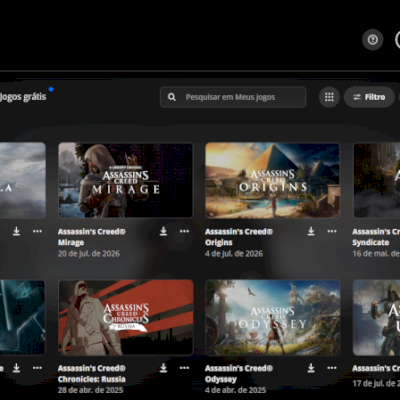Open more options for Assassin's Creed Odyssey
The height and width of the screenshot is (400, 400).
332,368
